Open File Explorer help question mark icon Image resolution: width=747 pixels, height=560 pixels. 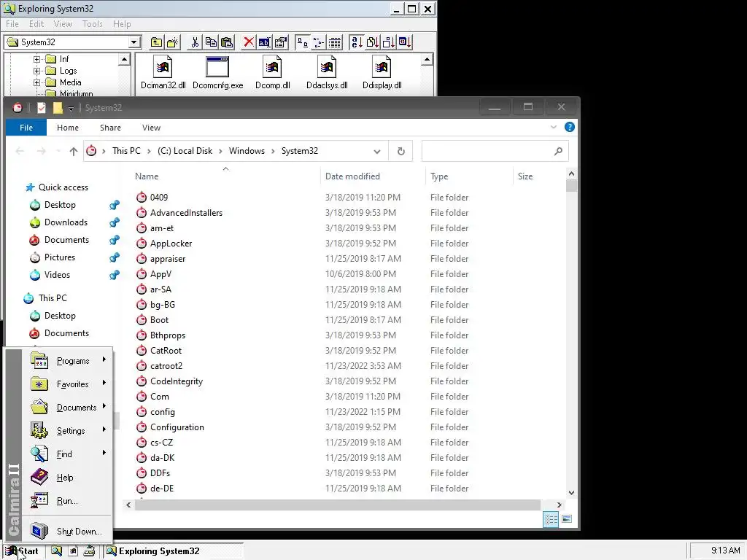coord(569,127)
